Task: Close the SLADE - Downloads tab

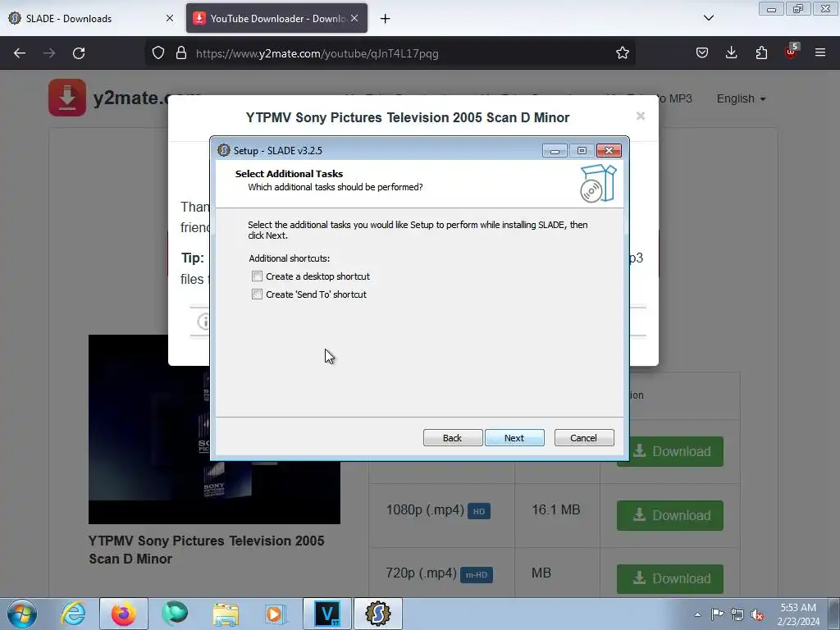Action: [170, 18]
